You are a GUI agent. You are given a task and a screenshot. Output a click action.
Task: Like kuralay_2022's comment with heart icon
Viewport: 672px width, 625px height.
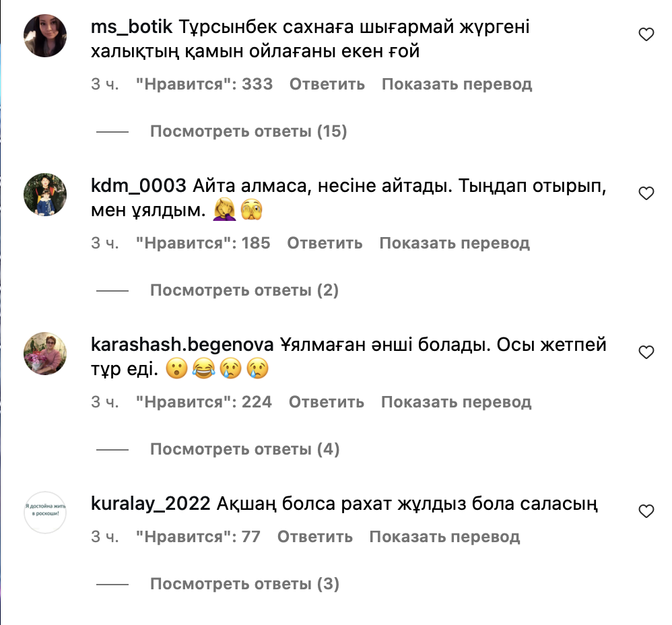point(646,511)
